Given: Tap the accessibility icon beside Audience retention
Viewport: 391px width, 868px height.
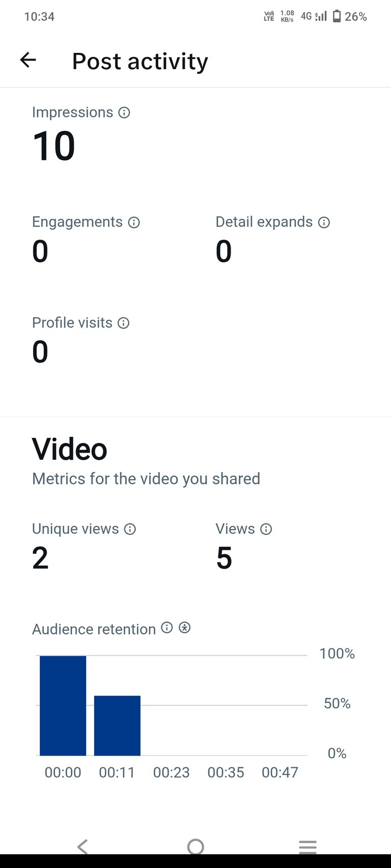Looking at the screenshot, I should point(185,627).
